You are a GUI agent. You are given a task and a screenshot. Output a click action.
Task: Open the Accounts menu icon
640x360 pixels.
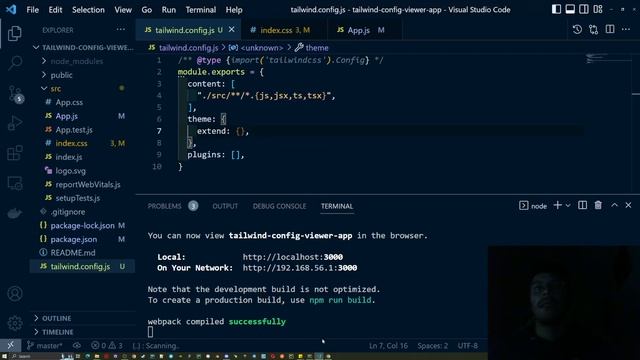point(15,294)
